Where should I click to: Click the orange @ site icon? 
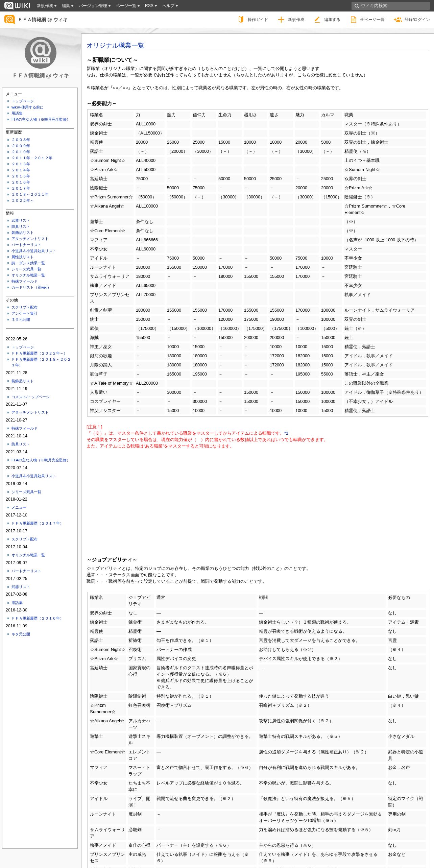tap(9, 20)
